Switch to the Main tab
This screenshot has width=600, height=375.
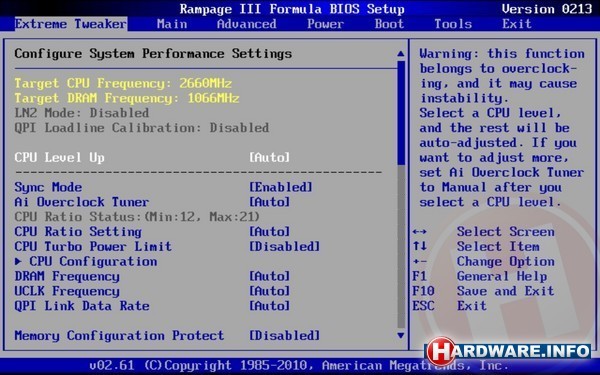point(172,24)
